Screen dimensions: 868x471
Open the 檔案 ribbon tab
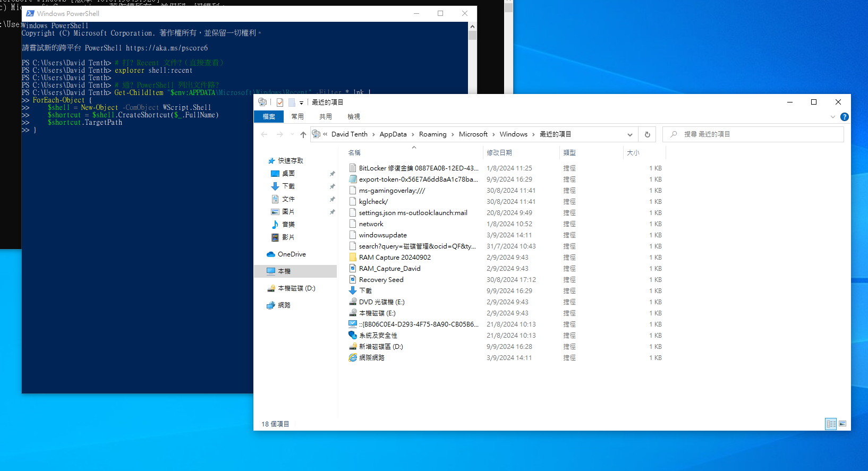(x=269, y=117)
